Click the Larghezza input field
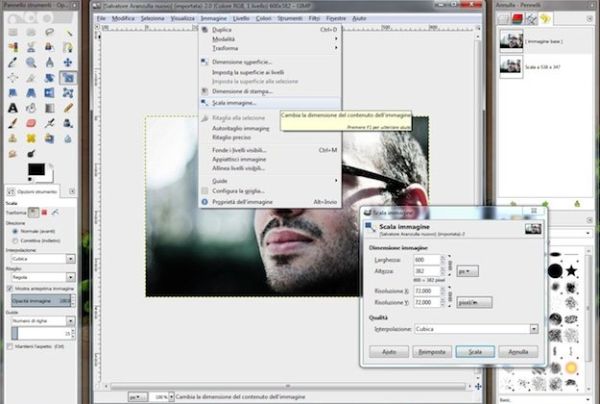Screen dimensions: 600x404 tap(427, 260)
